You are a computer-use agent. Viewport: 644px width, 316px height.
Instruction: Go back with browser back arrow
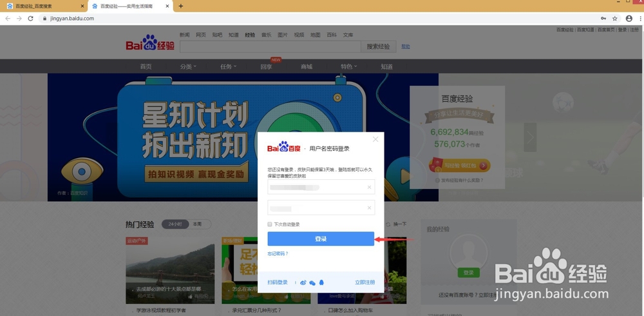tap(8, 19)
